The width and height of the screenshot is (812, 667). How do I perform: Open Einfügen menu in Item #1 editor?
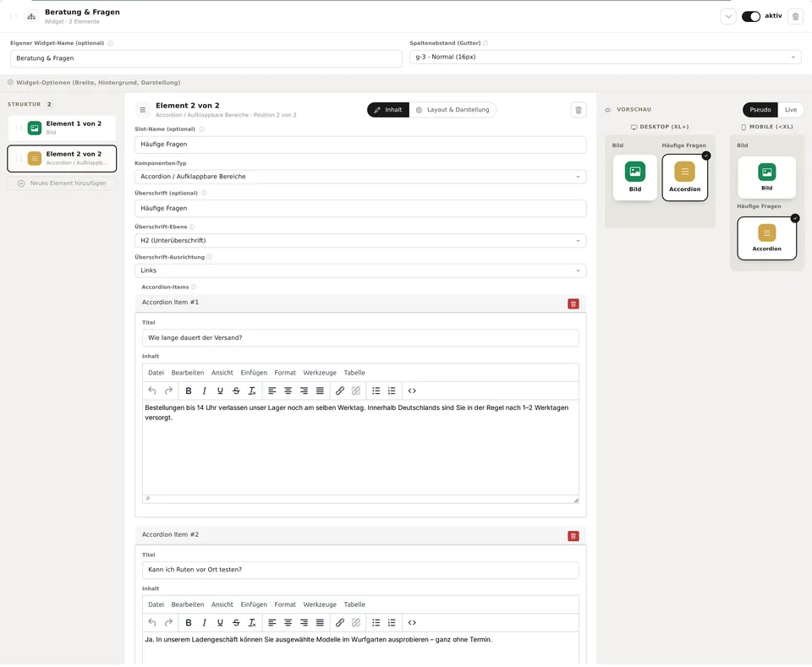(254, 373)
